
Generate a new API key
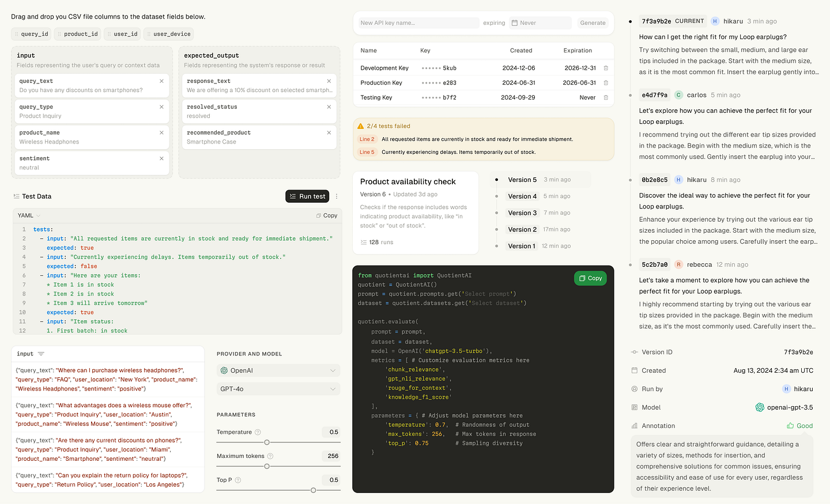593,23
